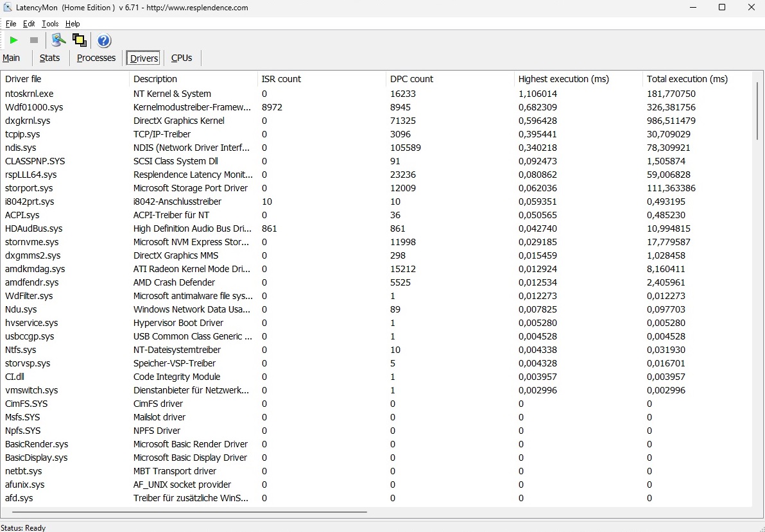Image resolution: width=765 pixels, height=532 pixels.
Task: Click the LatencyMon title bar app icon
Action: click(x=8, y=8)
